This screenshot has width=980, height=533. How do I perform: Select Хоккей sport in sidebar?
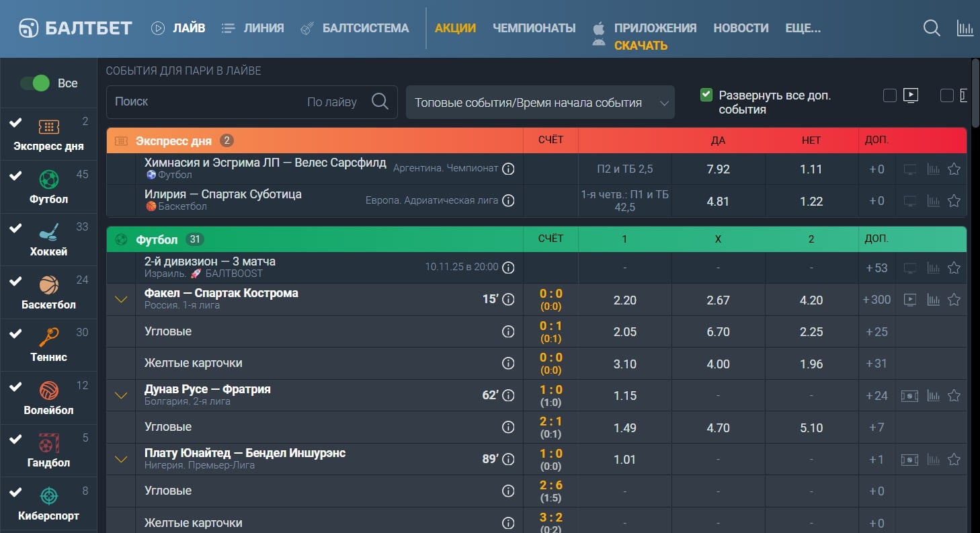pyautogui.click(x=48, y=239)
